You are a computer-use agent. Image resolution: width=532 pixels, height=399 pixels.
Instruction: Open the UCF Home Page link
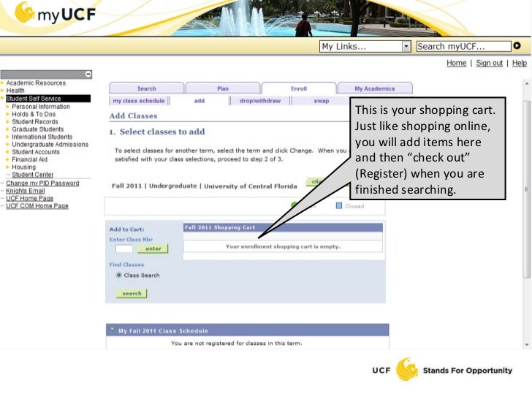[29, 198]
